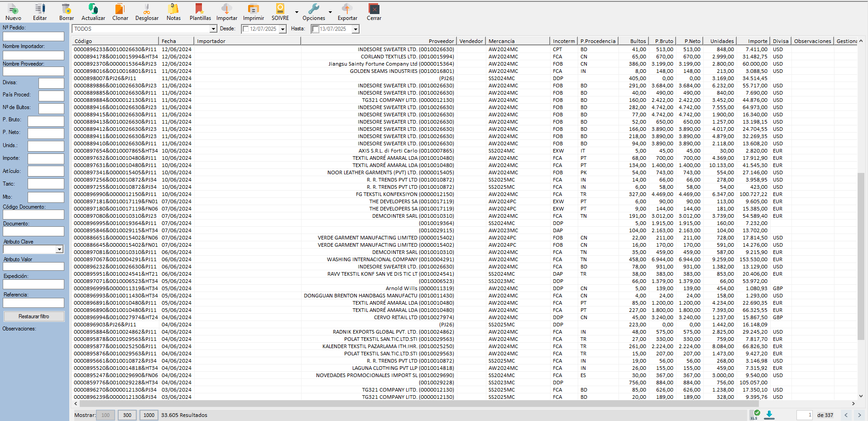Click the Nombre Proveedor input field
868x421 pixels.
pyautogui.click(x=34, y=72)
